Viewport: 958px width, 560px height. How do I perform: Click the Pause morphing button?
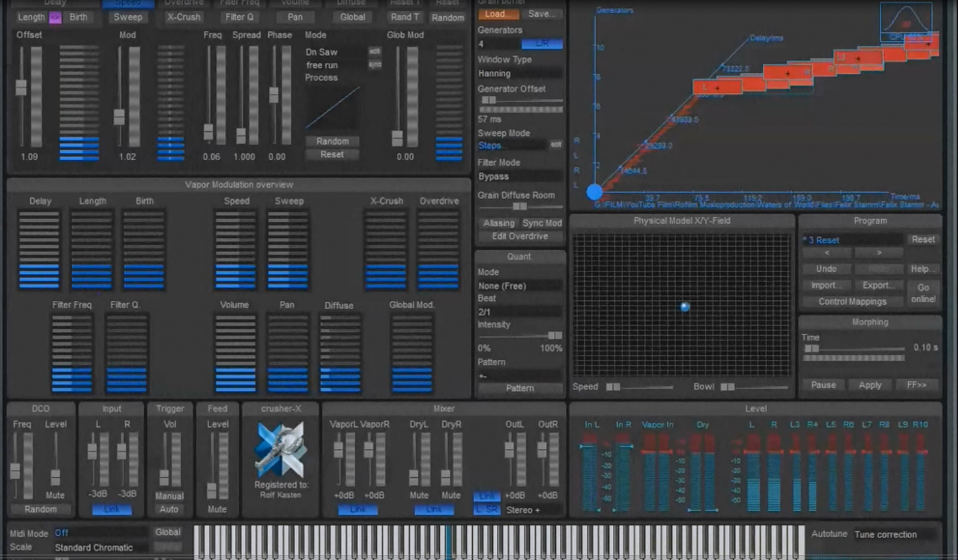[823, 385]
